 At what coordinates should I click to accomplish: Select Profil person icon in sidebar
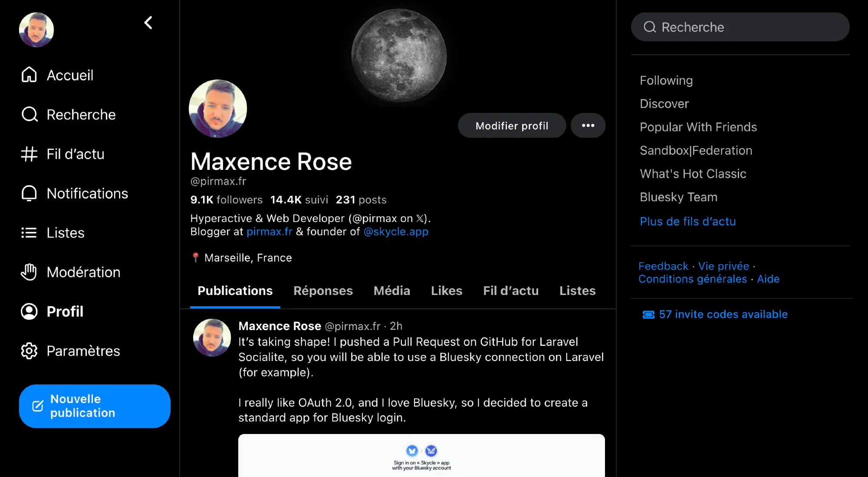point(29,311)
